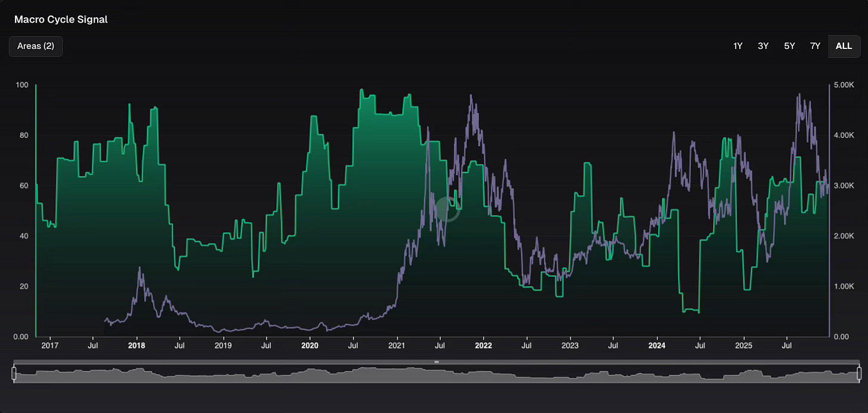Screen dimensions: 868x413
Task: Switch to the 1Y time range
Action: coord(737,45)
